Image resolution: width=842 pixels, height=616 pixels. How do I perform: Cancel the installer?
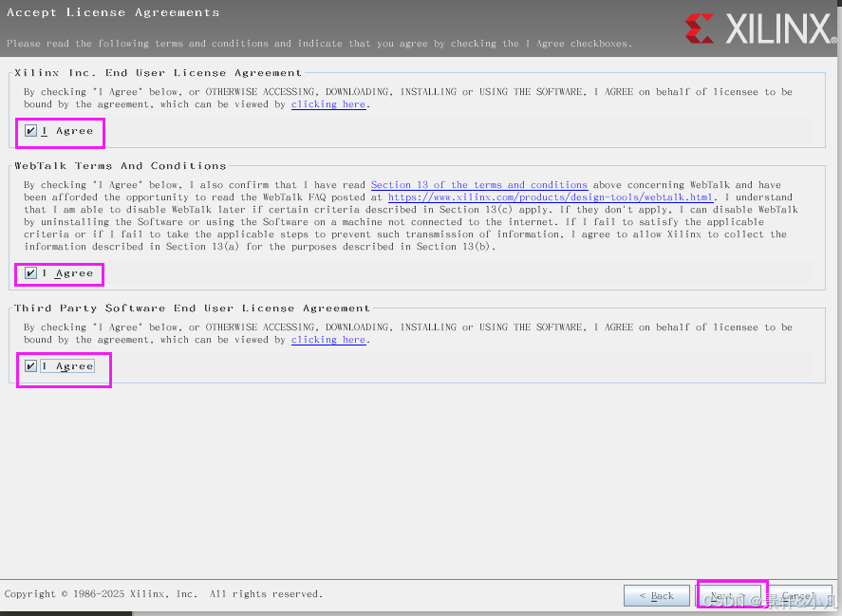799,595
